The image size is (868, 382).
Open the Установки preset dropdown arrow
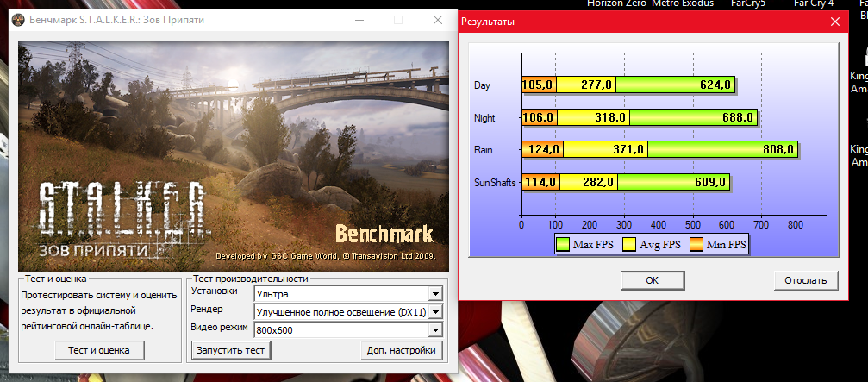[x=436, y=294]
